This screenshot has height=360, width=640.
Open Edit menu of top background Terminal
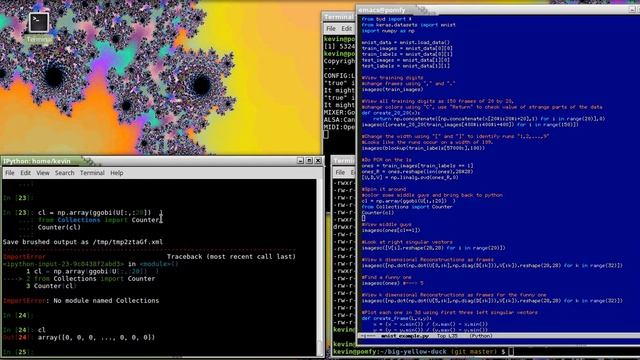(x=347, y=29)
